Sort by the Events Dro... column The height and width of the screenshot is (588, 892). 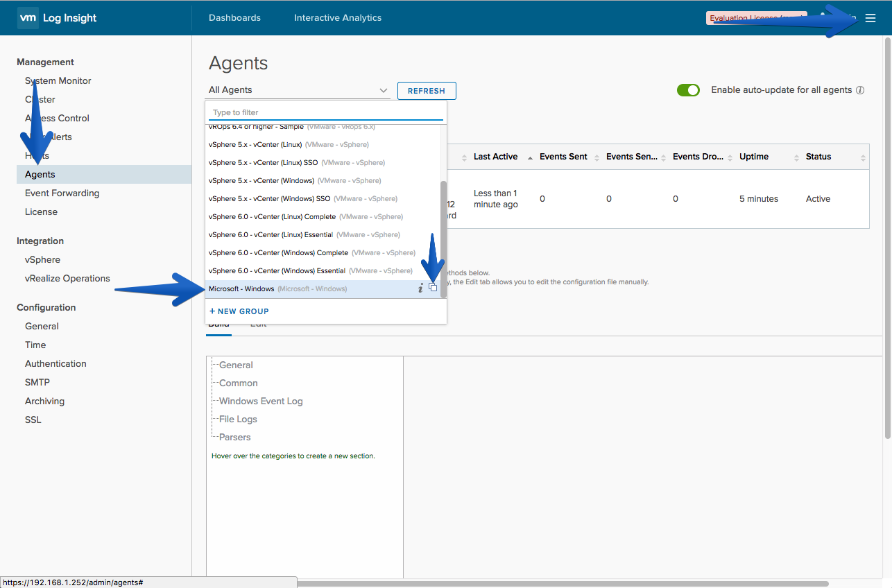(x=698, y=157)
